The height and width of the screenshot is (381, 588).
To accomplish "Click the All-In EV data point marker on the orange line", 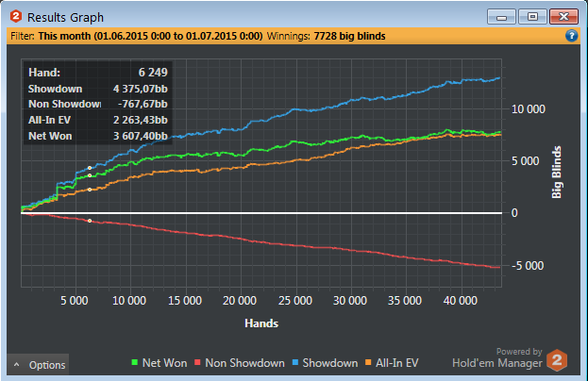I will 90,190.
